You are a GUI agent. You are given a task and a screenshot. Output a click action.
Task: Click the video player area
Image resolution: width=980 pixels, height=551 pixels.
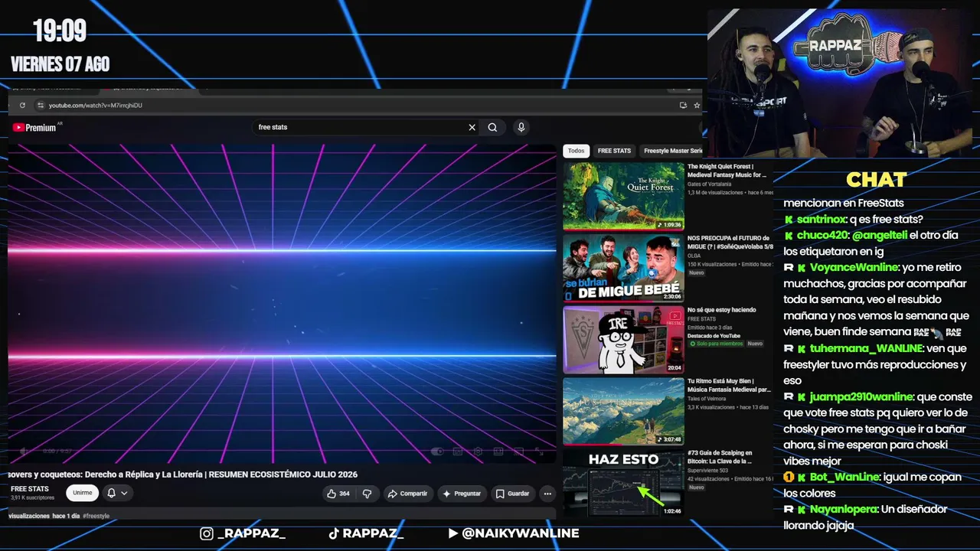tap(282, 302)
